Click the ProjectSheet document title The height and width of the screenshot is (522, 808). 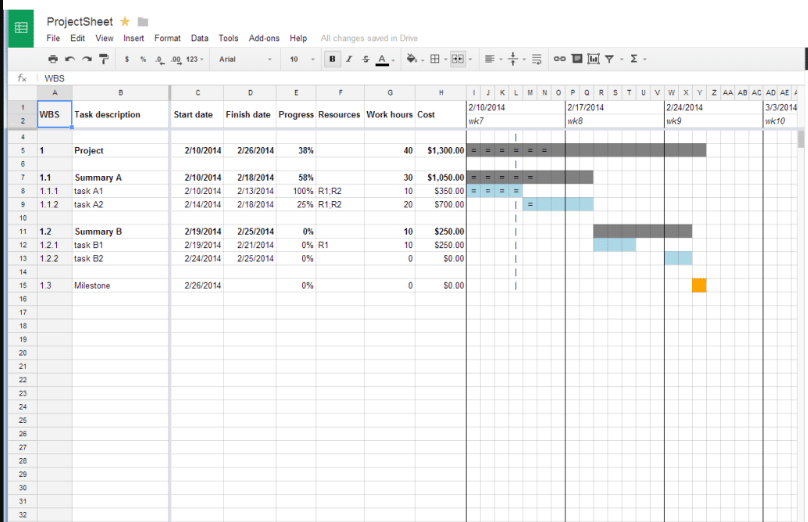coord(79,21)
